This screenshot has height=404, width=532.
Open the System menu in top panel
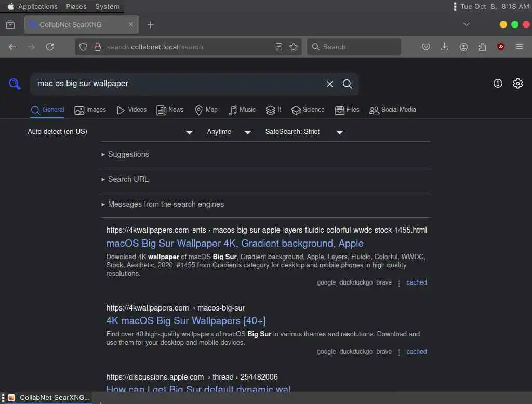click(107, 6)
